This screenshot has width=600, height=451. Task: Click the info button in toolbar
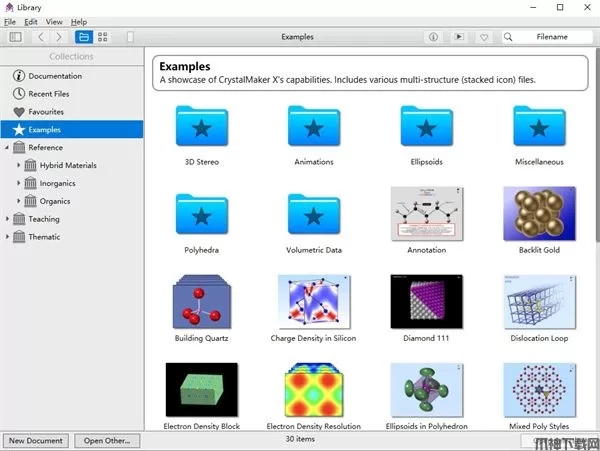433,37
